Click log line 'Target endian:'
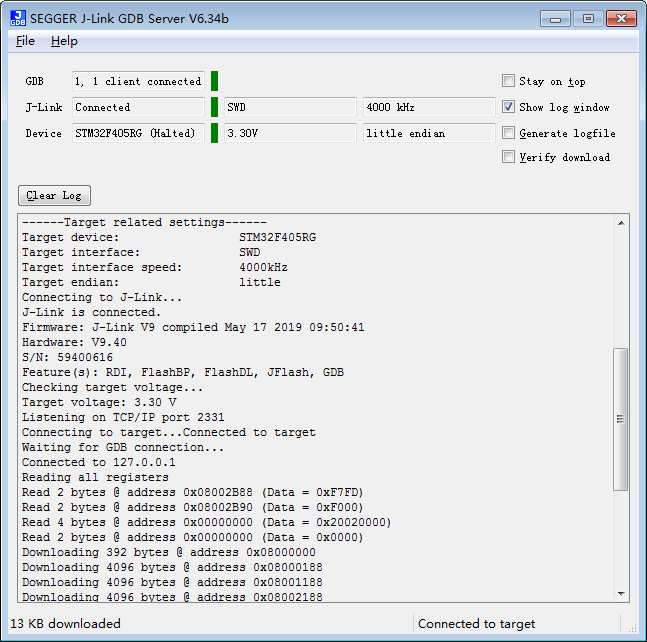 [151, 282]
